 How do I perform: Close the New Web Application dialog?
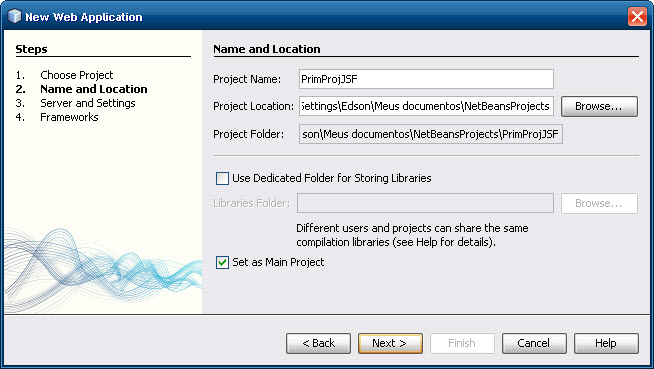pyautogui.click(x=637, y=17)
